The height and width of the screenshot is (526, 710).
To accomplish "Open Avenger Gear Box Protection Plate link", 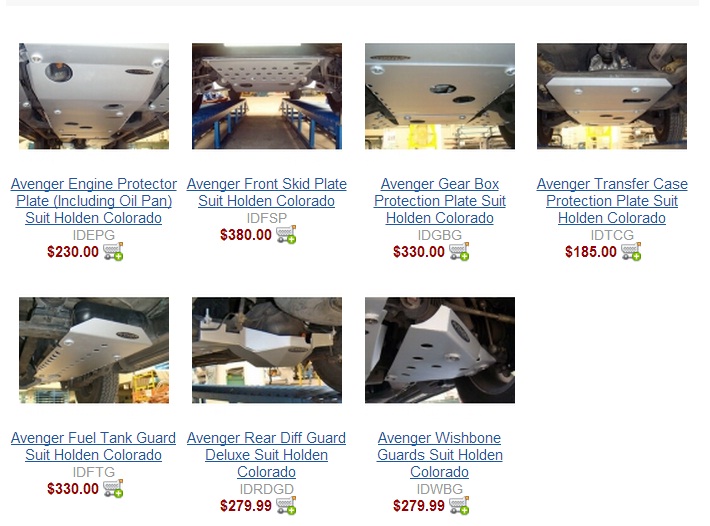I will (440, 201).
